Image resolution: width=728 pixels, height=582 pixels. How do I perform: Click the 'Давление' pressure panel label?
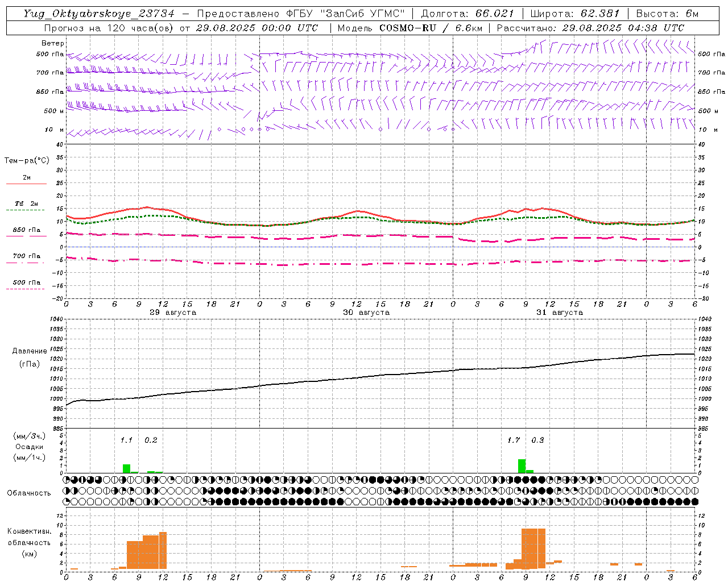(29, 351)
